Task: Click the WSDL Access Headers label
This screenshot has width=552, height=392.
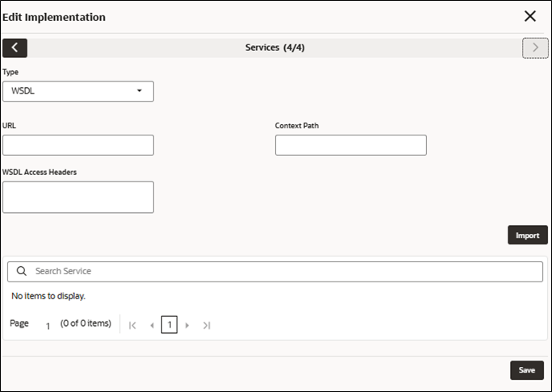Action: tap(40, 172)
